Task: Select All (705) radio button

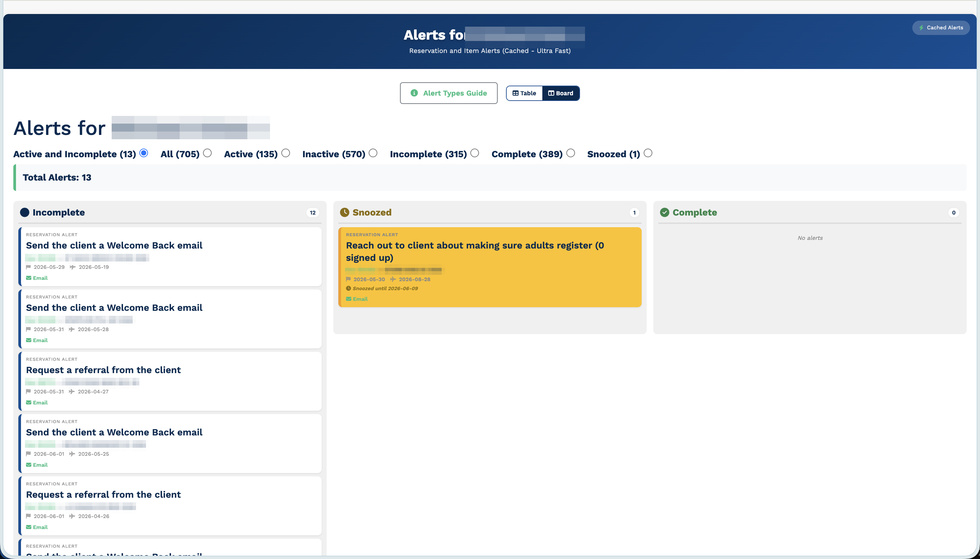Action: [207, 153]
